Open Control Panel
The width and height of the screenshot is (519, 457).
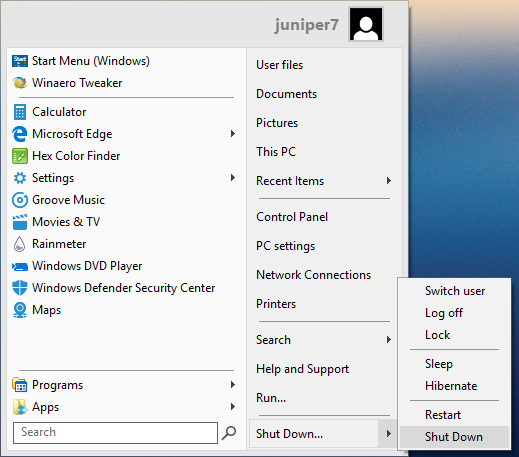click(x=292, y=217)
